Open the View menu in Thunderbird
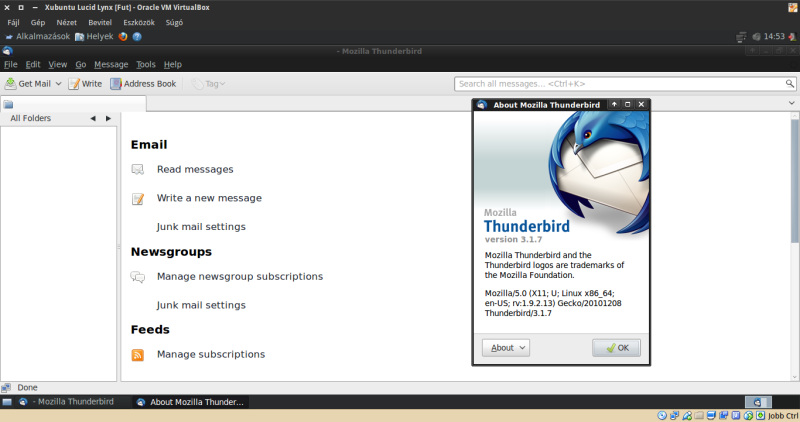This screenshot has width=800, height=422. point(58,64)
